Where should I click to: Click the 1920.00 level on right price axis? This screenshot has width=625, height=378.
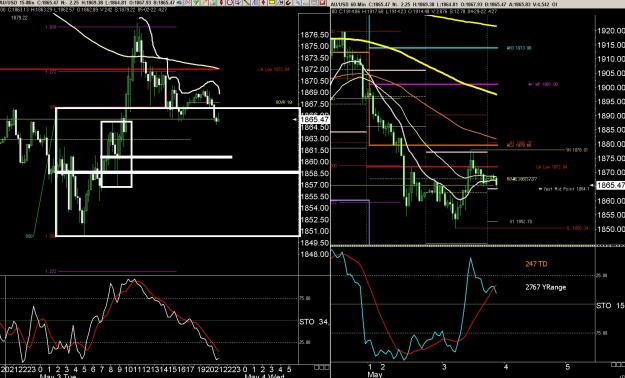coord(611,31)
